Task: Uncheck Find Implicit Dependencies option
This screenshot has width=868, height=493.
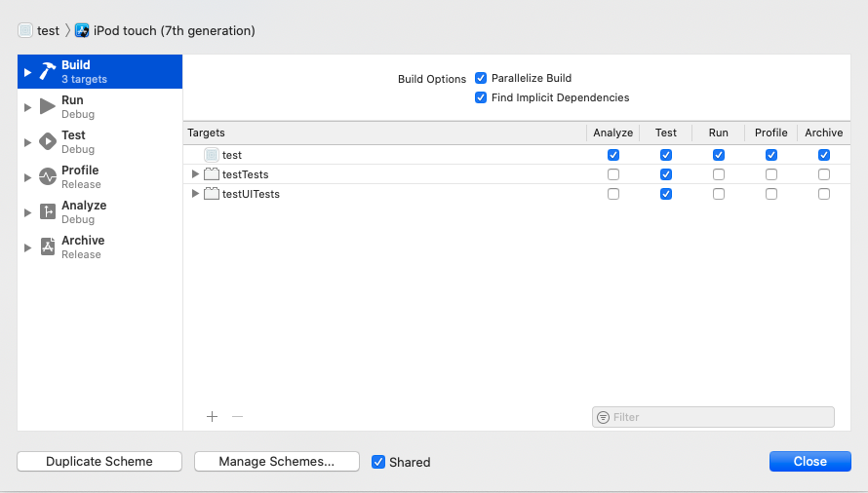Action: pos(481,97)
